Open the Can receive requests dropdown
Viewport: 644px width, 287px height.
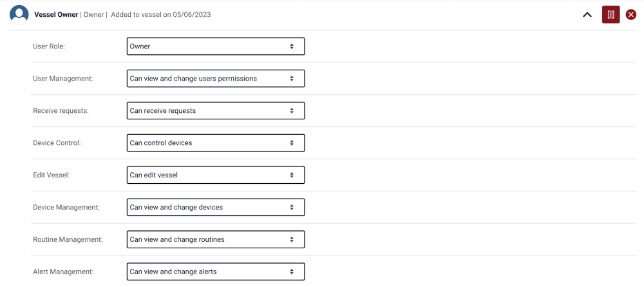point(215,111)
